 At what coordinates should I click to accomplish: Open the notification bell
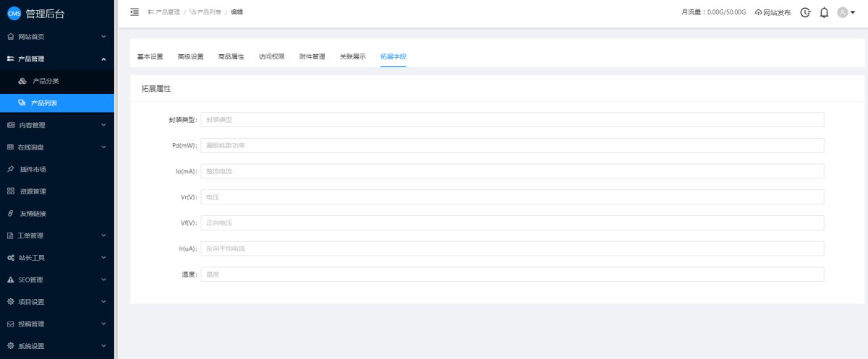point(824,12)
